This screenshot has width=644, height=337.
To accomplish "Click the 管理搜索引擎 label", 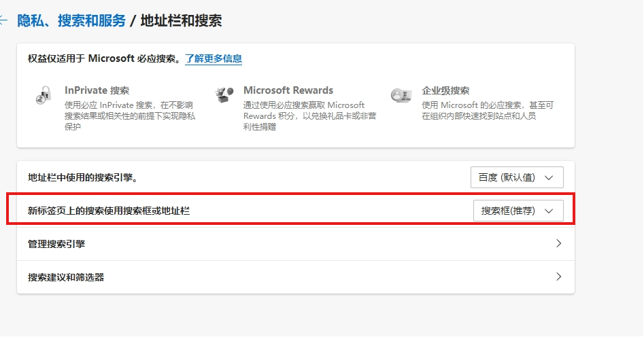I will click(x=56, y=244).
